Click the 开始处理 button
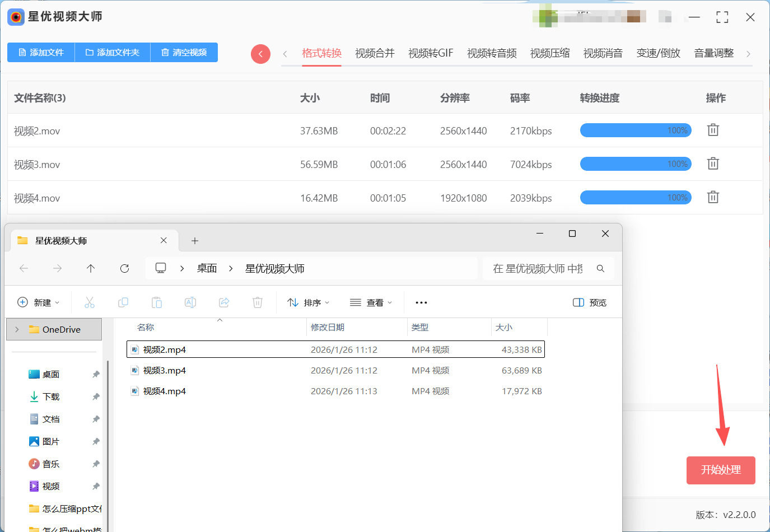 pyautogui.click(x=721, y=470)
